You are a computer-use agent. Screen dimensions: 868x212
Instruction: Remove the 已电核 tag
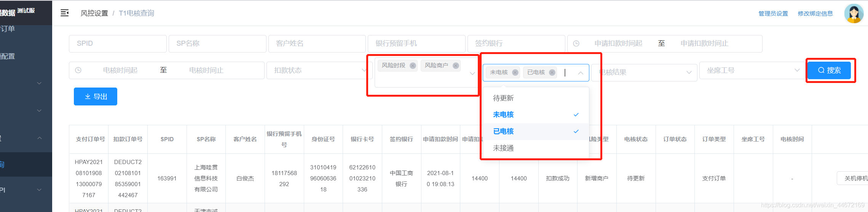pos(552,72)
